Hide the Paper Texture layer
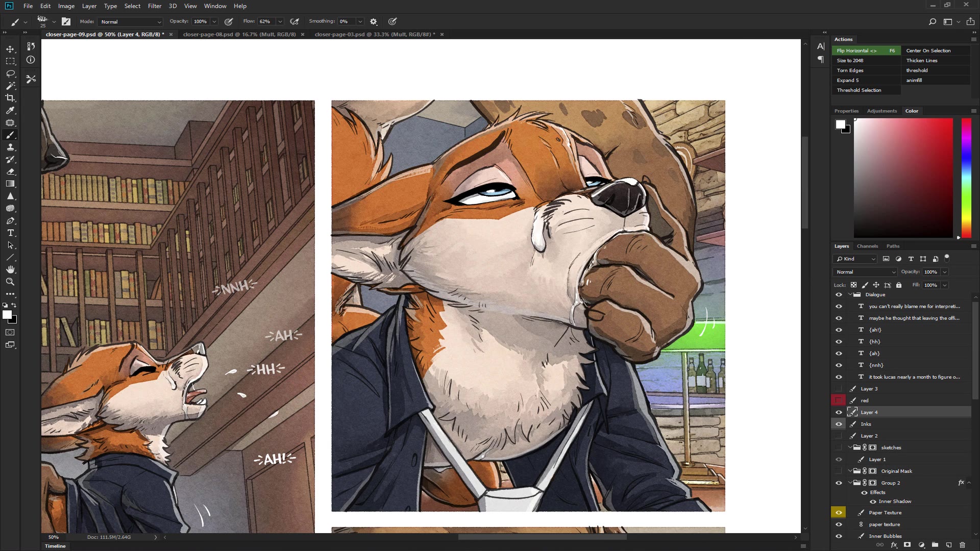Screen dimensions: 980x551 (839, 513)
